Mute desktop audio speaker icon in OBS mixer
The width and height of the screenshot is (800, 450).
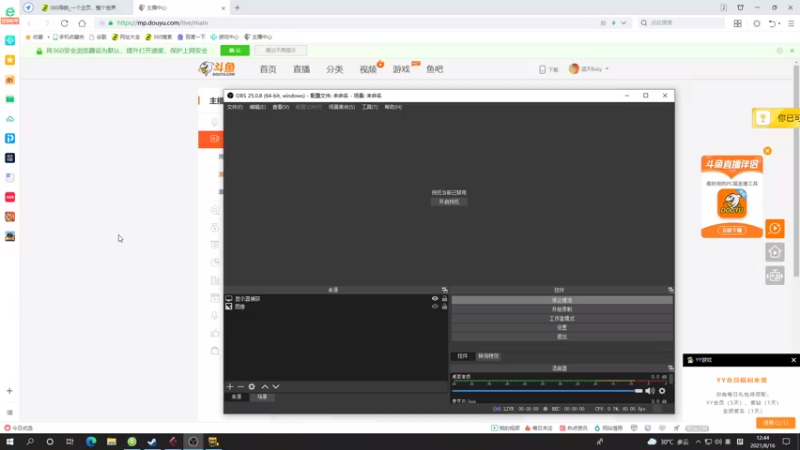click(x=649, y=391)
